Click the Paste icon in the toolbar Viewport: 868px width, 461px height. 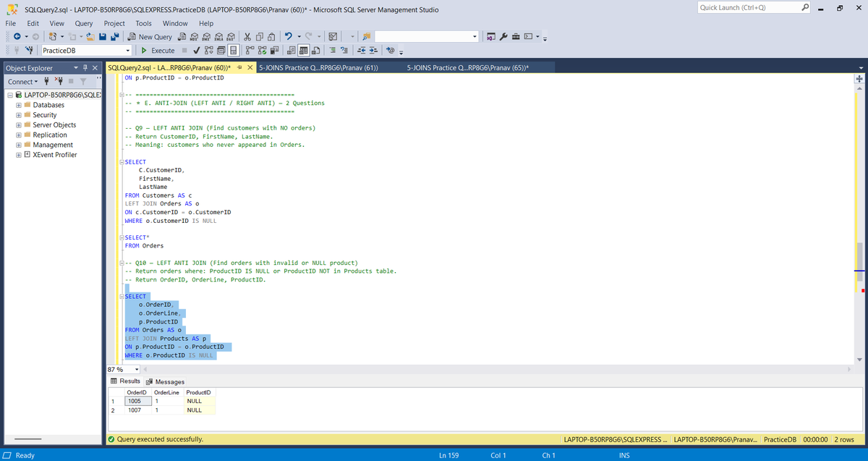pyautogui.click(x=272, y=37)
